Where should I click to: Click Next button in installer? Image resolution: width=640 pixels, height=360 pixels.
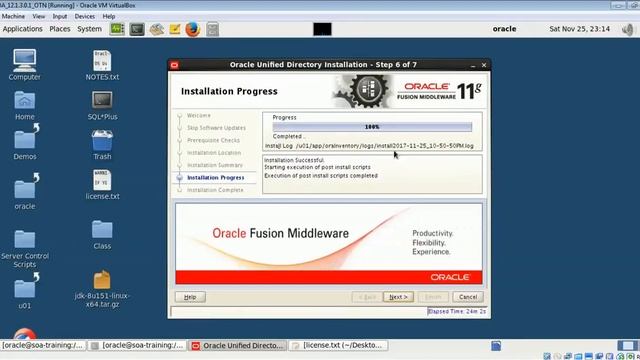click(x=398, y=297)
